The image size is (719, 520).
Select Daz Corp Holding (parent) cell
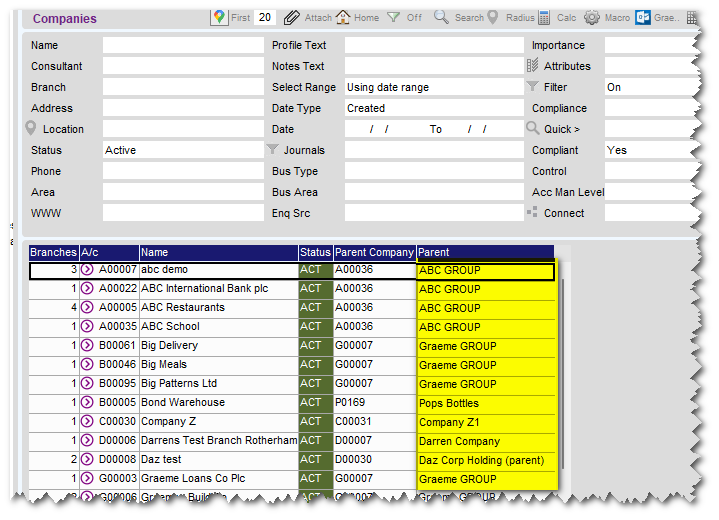pyautogui.click(x=486, y=460)
